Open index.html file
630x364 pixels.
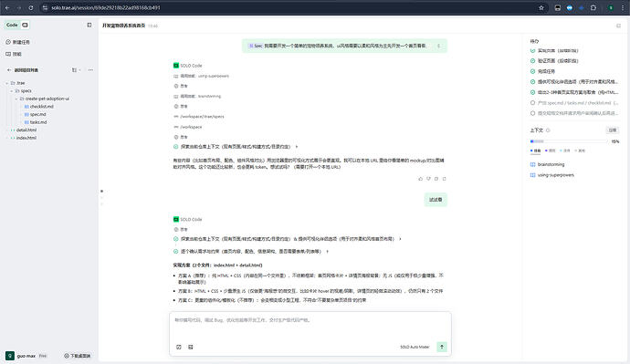24,138
